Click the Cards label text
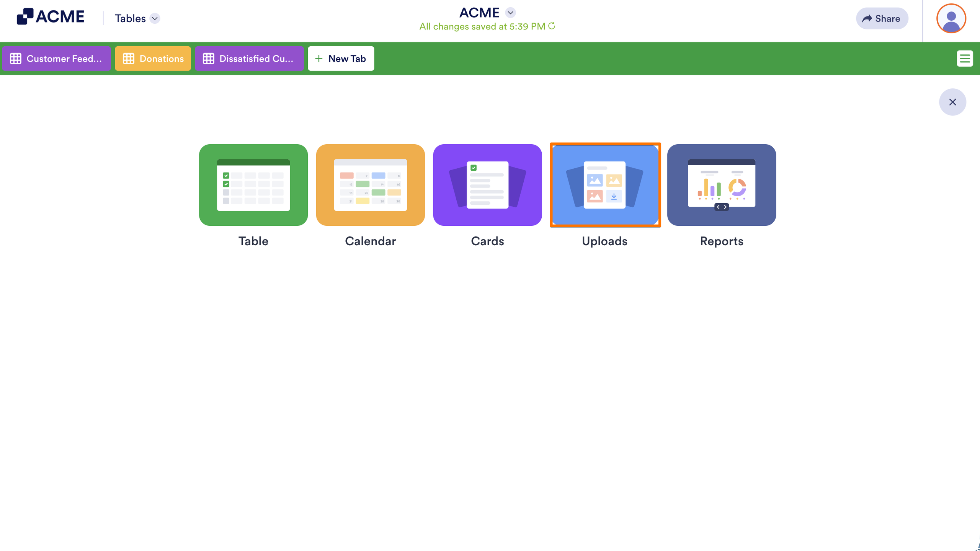 coord(487,241)
